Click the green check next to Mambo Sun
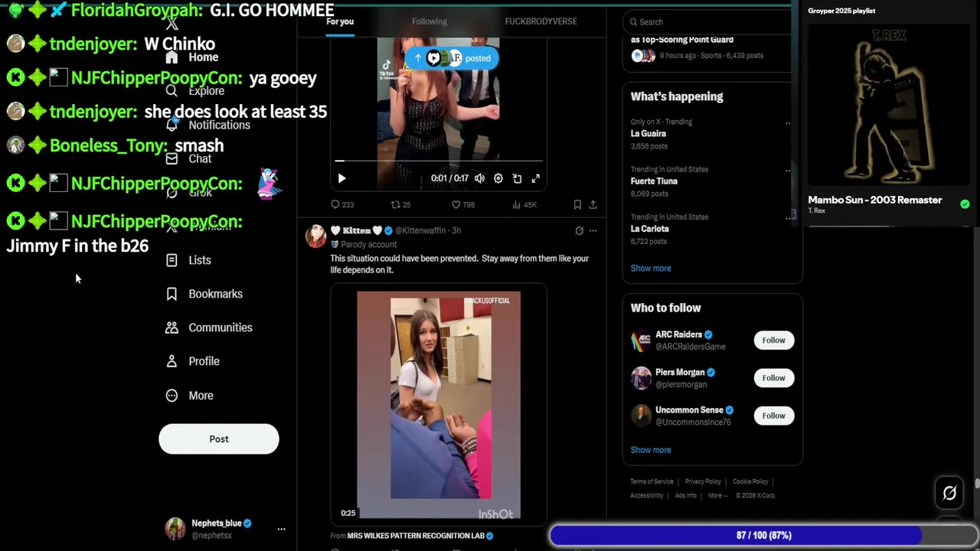 click(965, 204)
